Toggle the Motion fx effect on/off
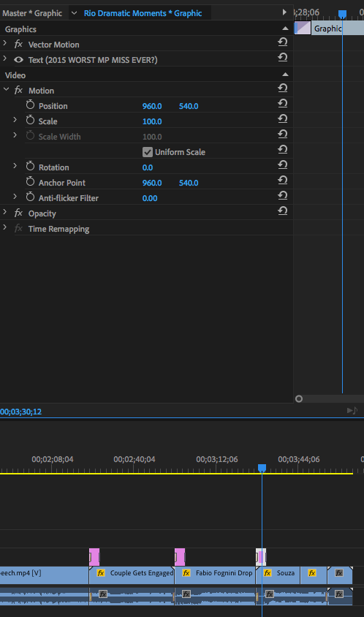Image resolution: width=364 pixels, height=617 pixels. [18, 90]
